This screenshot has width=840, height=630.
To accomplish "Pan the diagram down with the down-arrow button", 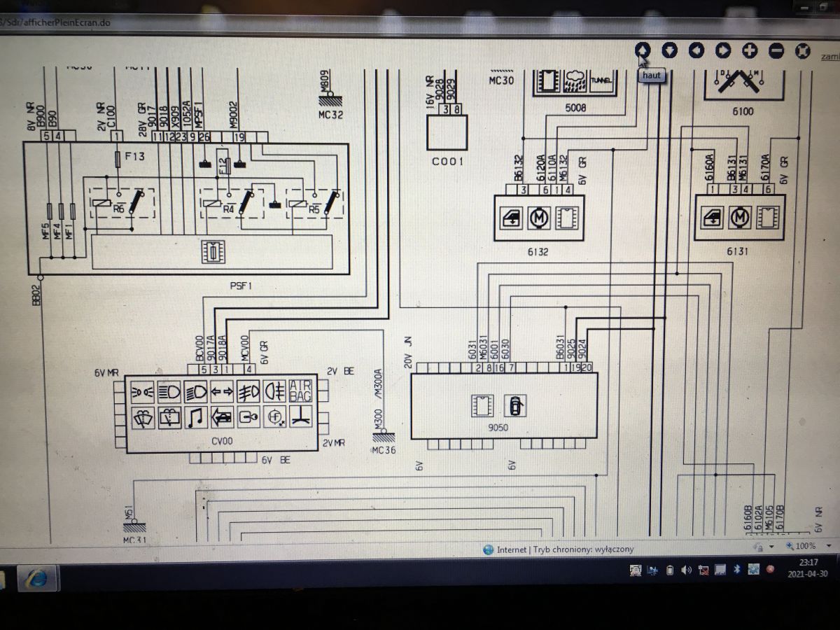I will (670, 50).
